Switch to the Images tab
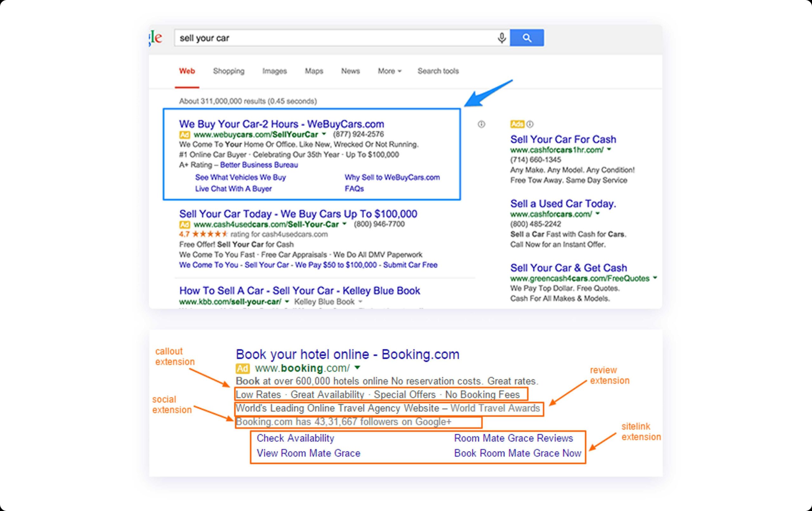 274,71
